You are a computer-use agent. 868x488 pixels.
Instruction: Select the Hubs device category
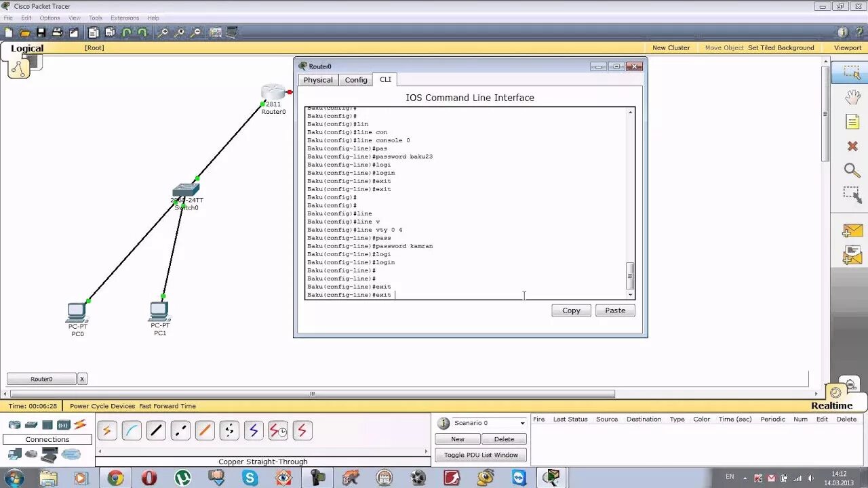47,425
